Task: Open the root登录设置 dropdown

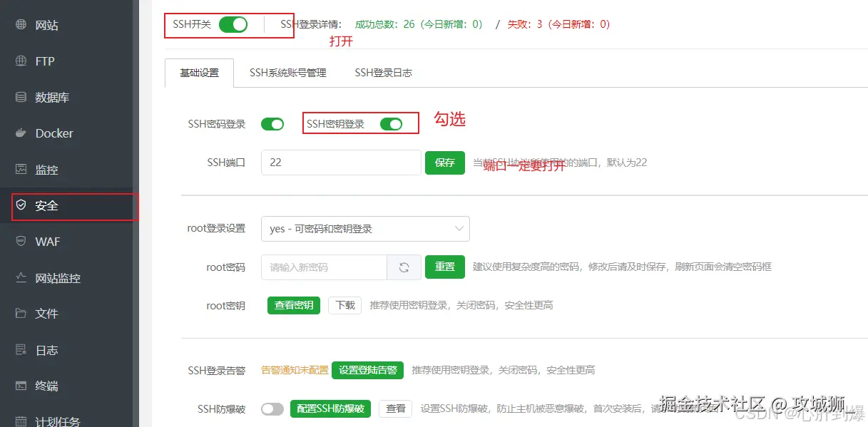Action: (364, 229)
